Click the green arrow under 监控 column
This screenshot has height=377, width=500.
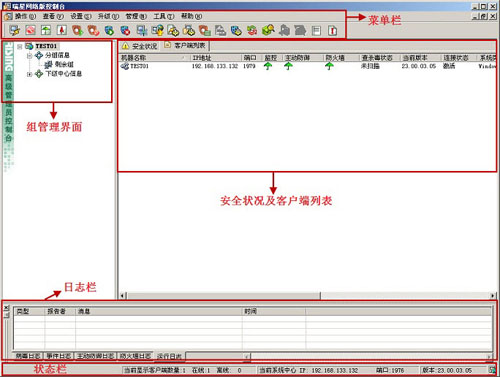tap(268, 66)
